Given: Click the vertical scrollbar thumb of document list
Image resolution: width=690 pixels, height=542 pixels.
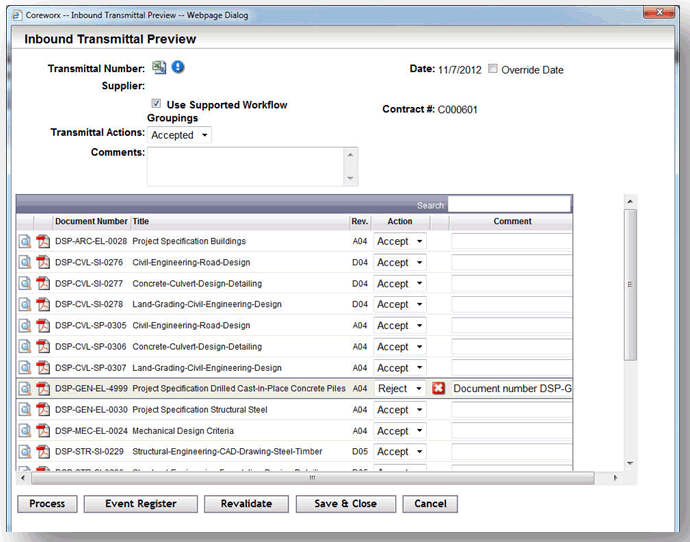Looking at the screenshot, I should point(630,285).
